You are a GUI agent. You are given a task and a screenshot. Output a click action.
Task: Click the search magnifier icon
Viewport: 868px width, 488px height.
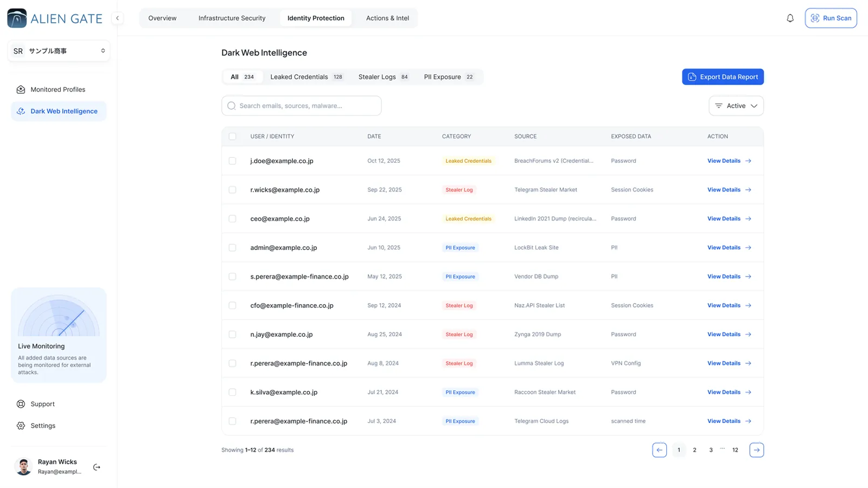pyautogui.click(x=232, y=106)
